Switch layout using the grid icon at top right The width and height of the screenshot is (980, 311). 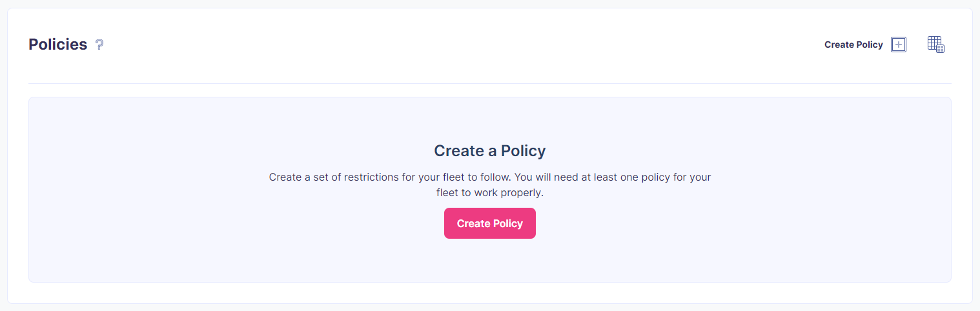click(935, 45)
